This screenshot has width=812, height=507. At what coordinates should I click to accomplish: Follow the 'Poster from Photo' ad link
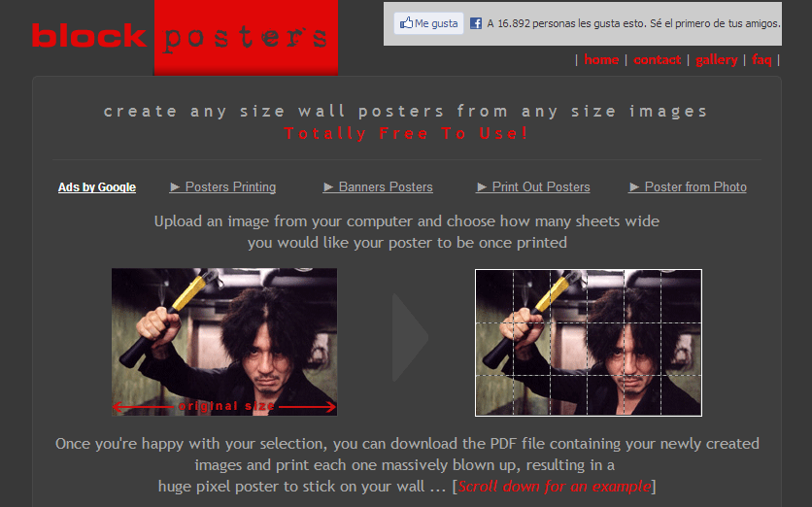click(695, 186)
